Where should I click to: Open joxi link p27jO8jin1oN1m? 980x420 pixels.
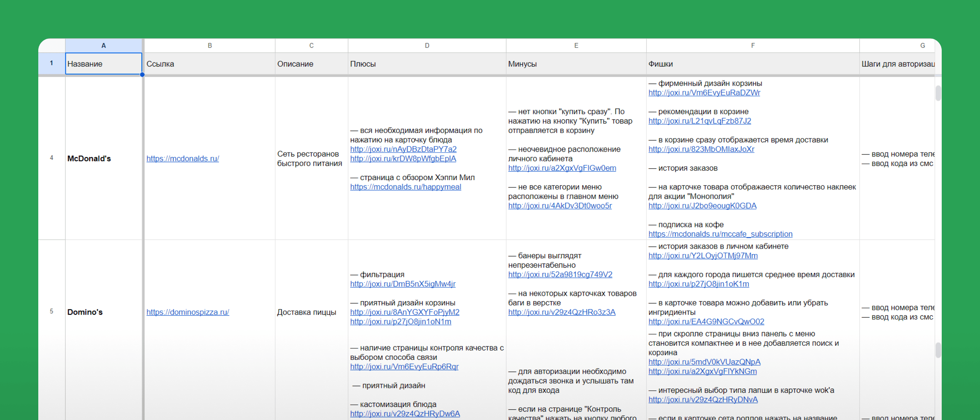click(400, 322)
